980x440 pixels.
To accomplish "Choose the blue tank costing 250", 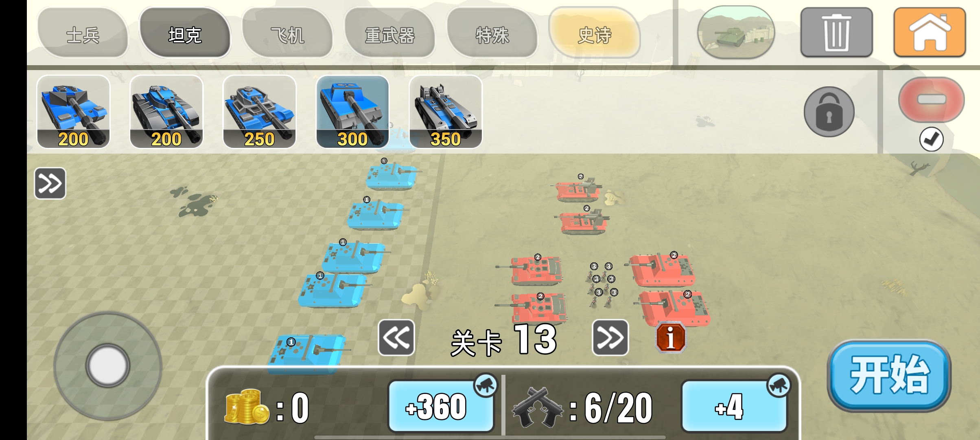I will coord(259,112).
